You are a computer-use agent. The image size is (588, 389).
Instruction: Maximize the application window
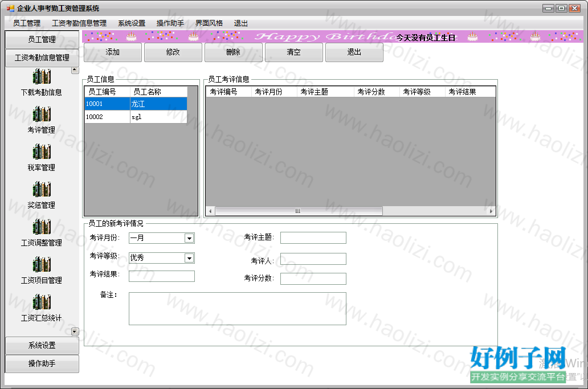pyautogui.click(x=561, y=8)
